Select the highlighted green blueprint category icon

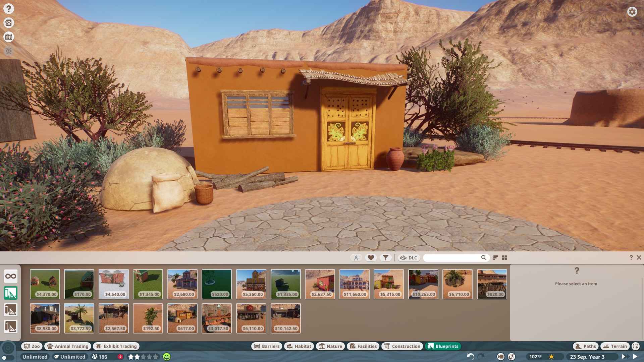(x=11, y=293)
